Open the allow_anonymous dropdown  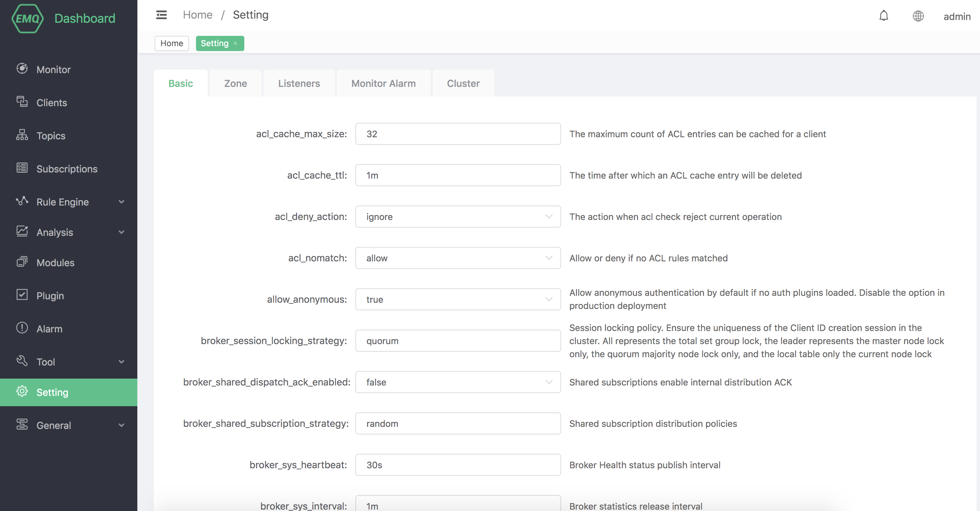(x=458, y=300)
